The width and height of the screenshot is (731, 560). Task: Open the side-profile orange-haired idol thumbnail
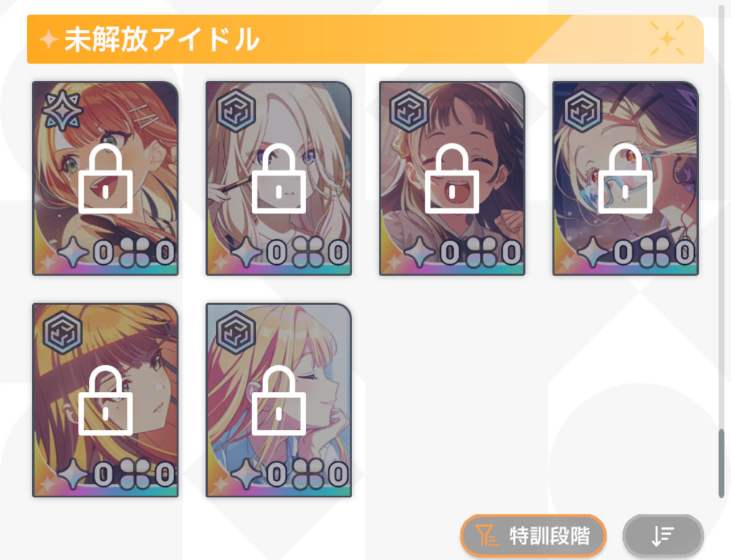tap(105, 400)
